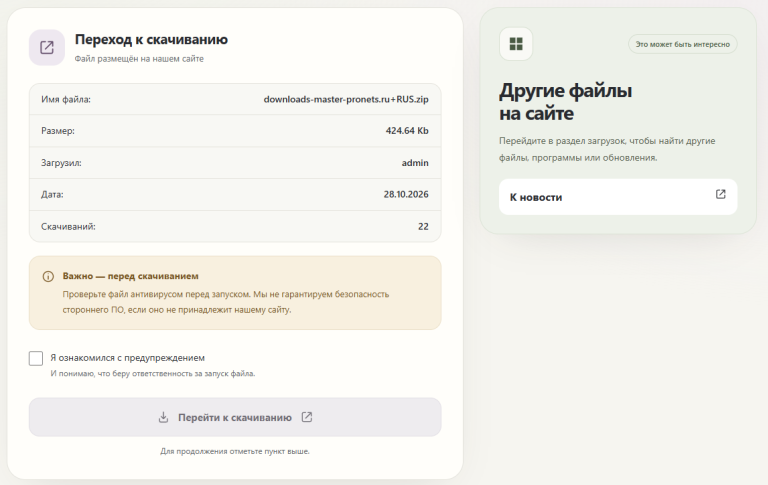
Task: Click the Это может быть интересно badge
Action: [682, 44]
